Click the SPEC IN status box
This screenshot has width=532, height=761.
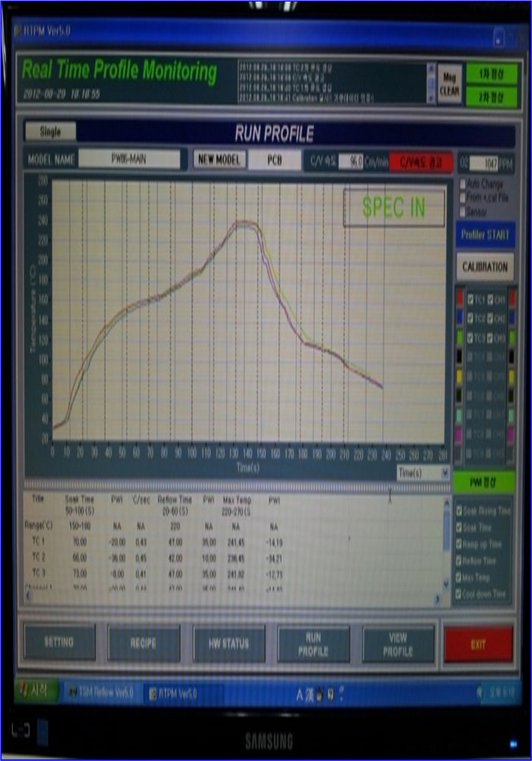(393, 208)
